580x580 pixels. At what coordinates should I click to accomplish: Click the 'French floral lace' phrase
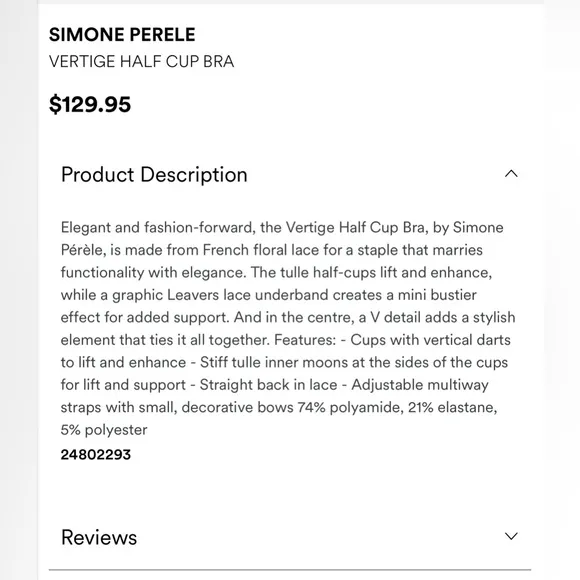pyautogui.click(x=261, y=250)
